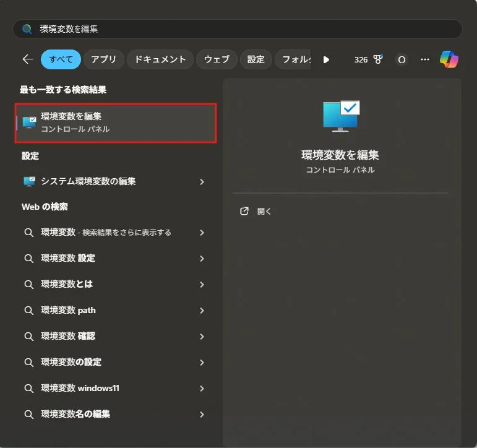Click search icon beside 環境変数名の編集
The width and height of the screenshot is (477, 448).
click(29, 414)
